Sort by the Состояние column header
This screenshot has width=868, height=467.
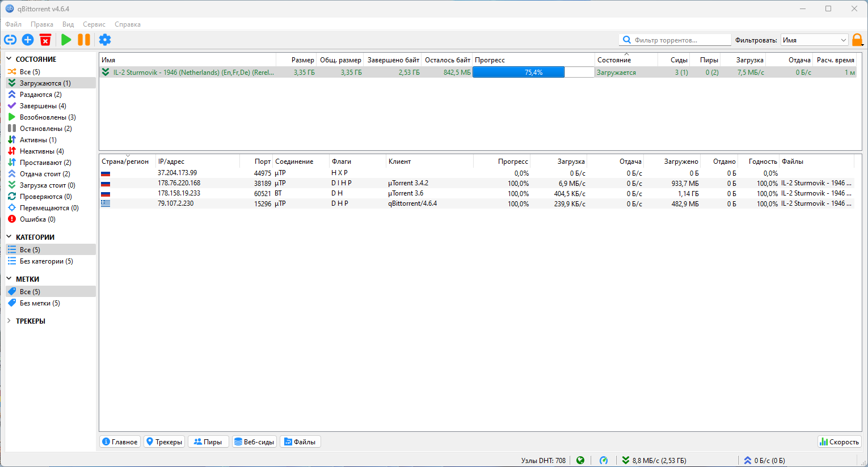(x=626, y=60)
